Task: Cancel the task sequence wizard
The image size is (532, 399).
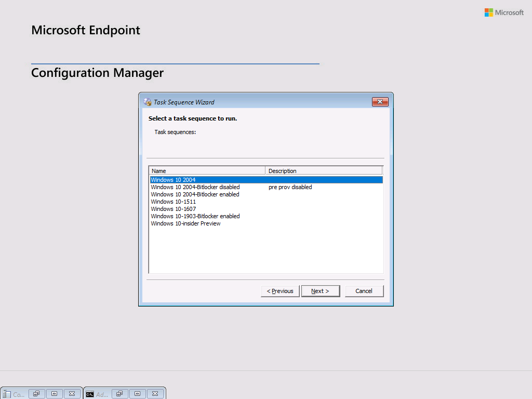Action: click(364, 291)
